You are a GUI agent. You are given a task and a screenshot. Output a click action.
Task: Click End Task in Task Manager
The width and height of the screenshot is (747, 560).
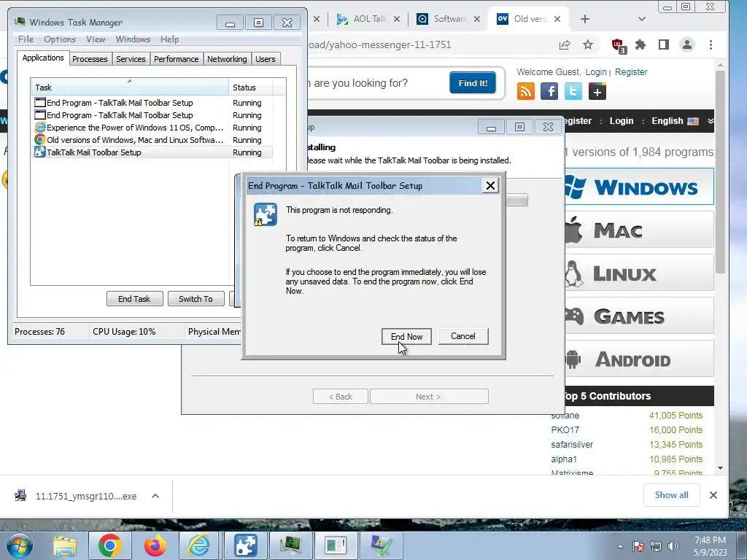[134, 299]
